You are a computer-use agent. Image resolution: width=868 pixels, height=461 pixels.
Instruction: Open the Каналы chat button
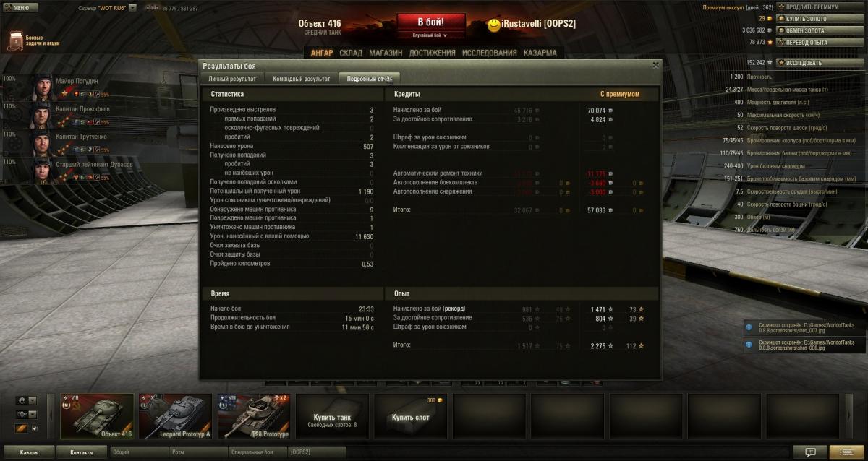click(29, 452)
